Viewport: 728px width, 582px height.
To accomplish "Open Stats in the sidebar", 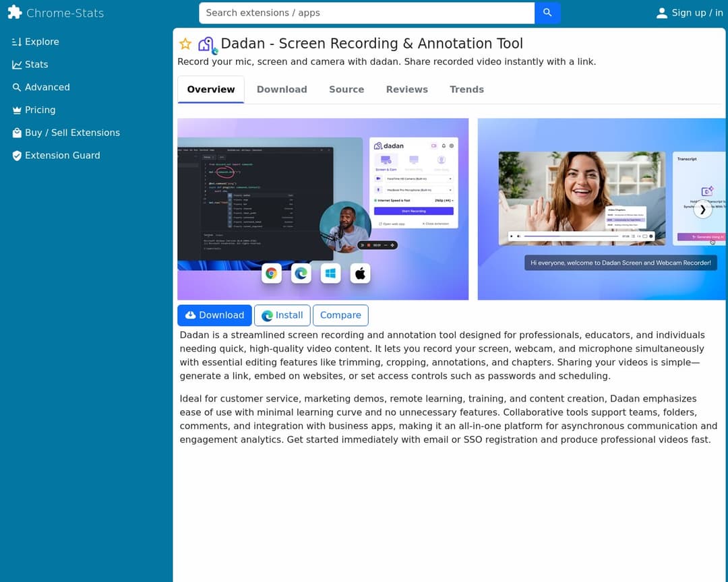I will pyautogui.click(x=30, y=65).
